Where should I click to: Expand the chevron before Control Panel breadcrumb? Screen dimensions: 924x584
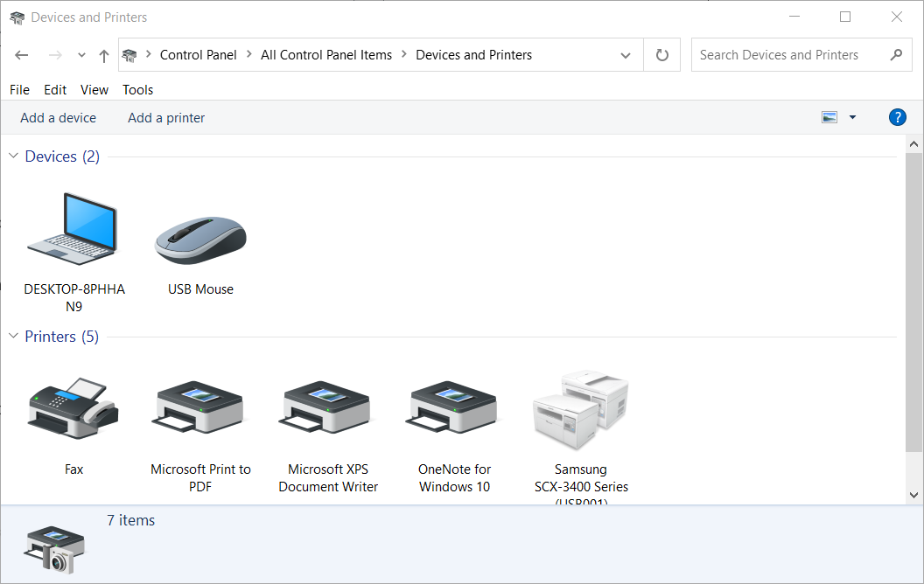tap(149, 54)
